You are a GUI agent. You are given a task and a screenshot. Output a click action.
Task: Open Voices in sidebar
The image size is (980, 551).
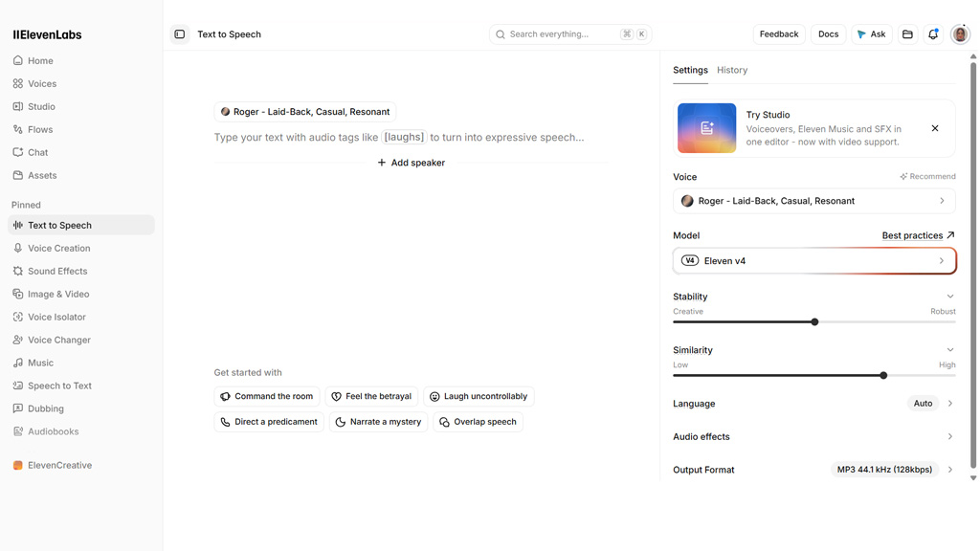tap(81, 84)
